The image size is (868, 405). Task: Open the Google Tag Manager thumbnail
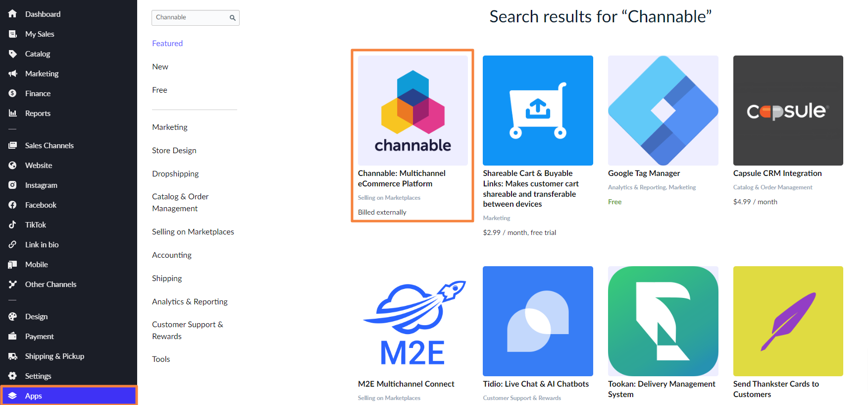coord(663,111)
